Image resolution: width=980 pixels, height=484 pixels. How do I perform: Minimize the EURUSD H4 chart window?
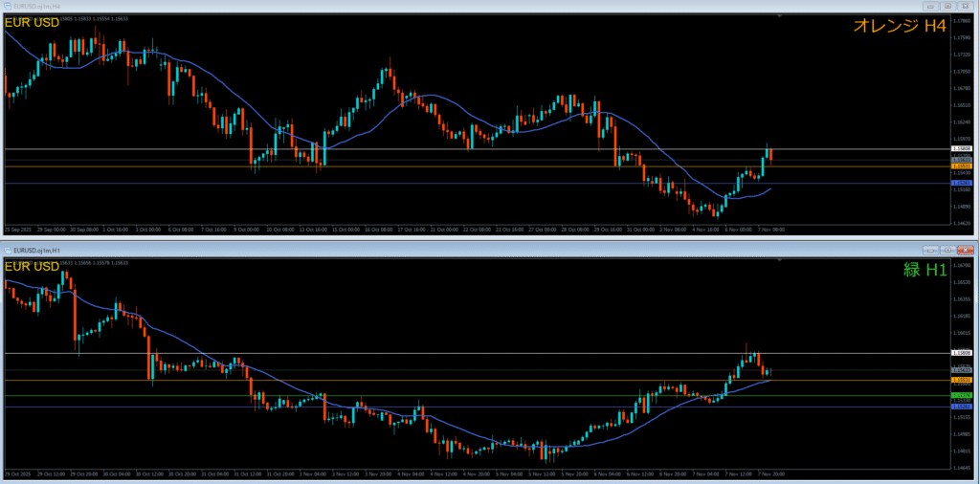click(x=931, y=6)
